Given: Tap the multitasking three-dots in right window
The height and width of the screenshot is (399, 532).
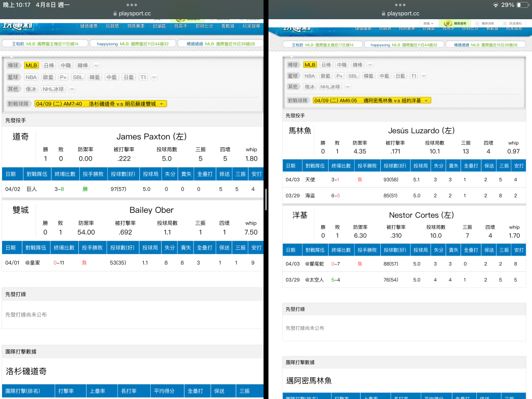Looking at the screenshot, I should 400,5.
